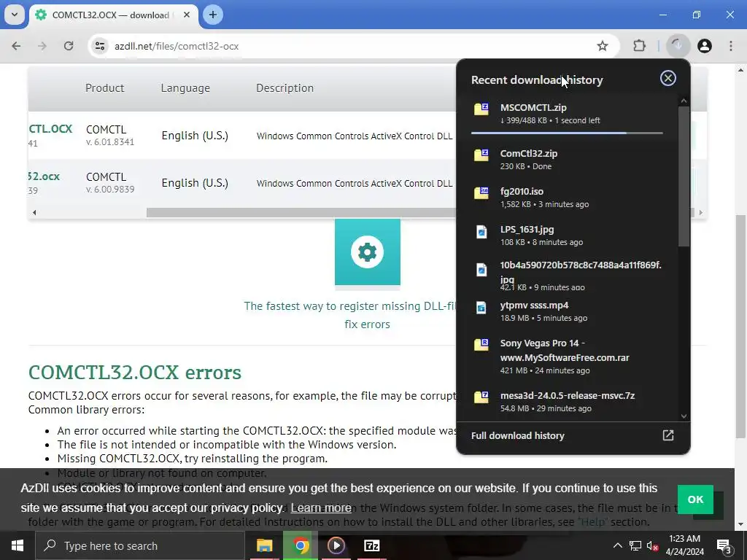The width and height of the screenshot is (747, 560).
Task: Click the teal gear DLL tool image
Action: (x=368, y=252)
